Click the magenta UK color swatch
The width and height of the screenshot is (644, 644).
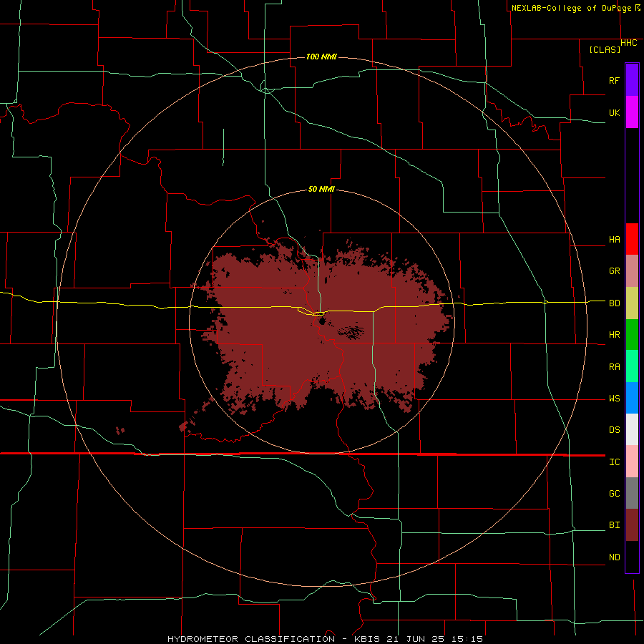click(x=632, y=112)
